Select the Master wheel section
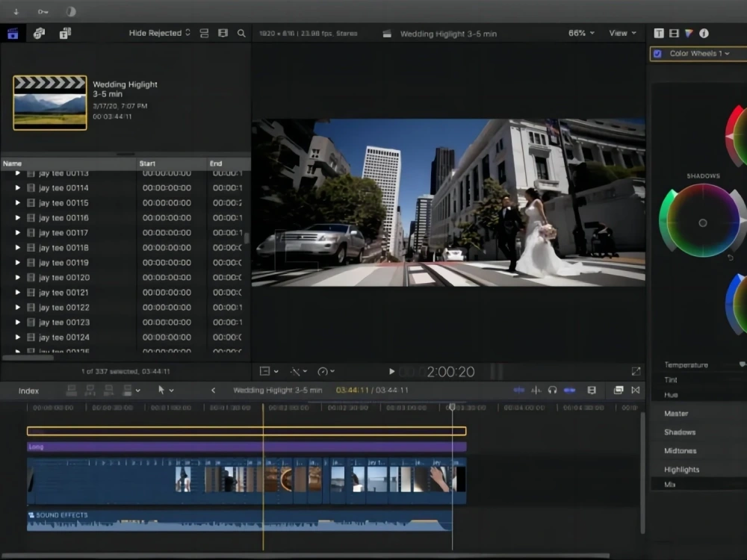Viewport: 747px width, 560px height. click(x=676, y=414)
